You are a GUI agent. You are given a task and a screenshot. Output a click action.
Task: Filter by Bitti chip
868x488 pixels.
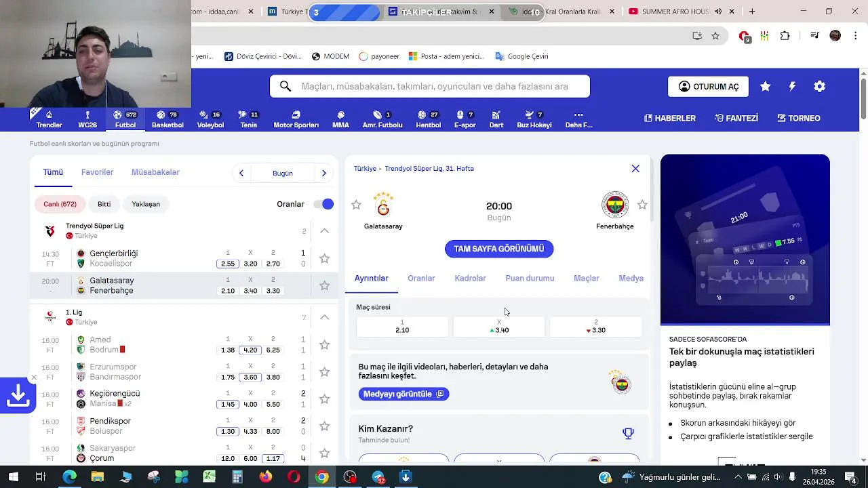pos(104,204)
